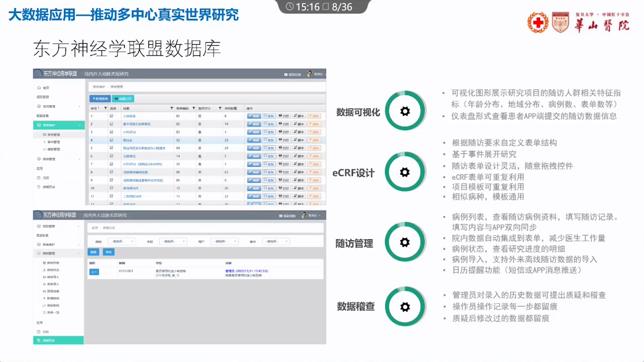Image resolution: width=644 pixels, height=362 pixels.
Task: Click blue edit icon button in row 1
Action: pos(254,116)
